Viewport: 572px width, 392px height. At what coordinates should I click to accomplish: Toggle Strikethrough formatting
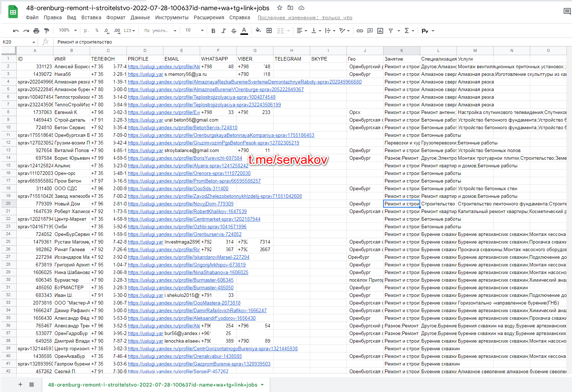pos(234,31)
